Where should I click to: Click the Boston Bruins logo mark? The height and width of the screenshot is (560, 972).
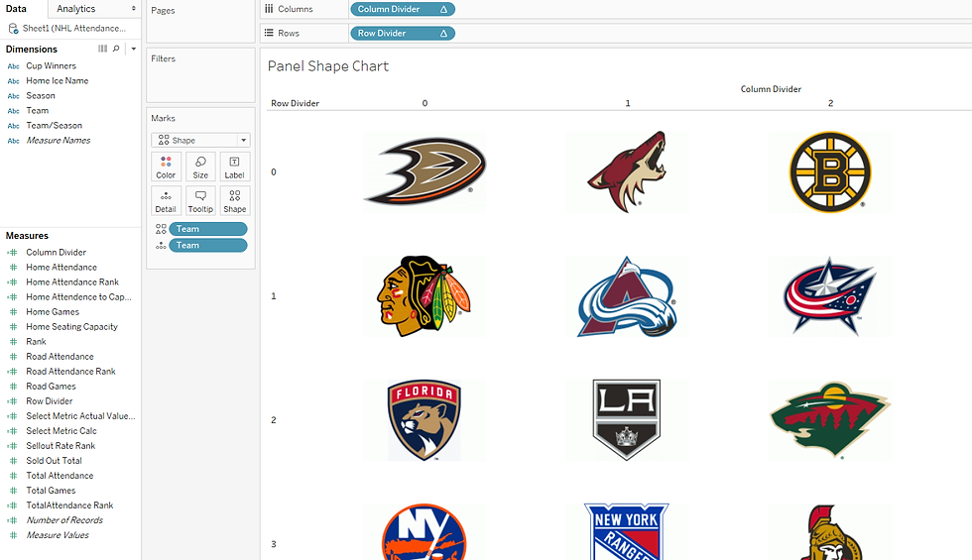point(830,171)
